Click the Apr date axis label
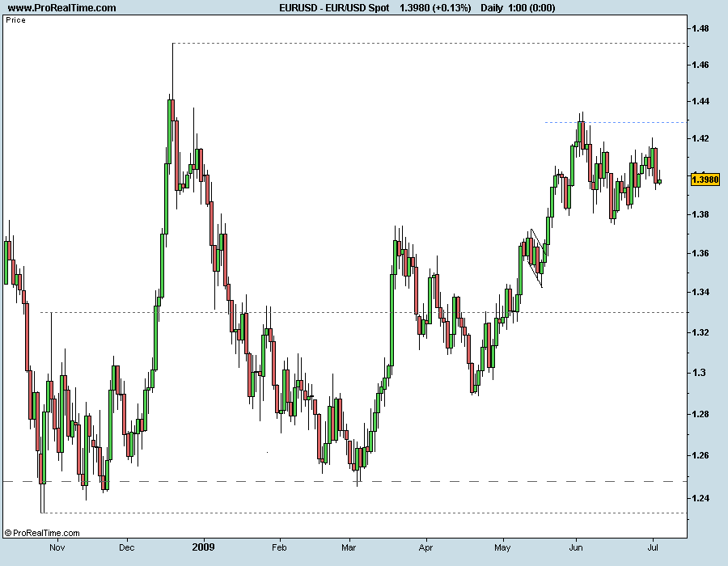728x566 pixels. coord(425,547)
